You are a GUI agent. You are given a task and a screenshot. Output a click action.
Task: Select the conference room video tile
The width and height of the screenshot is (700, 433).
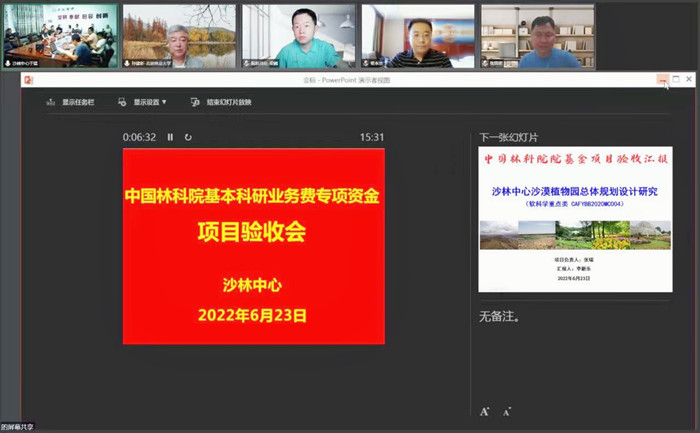click(x=60, y=37)
